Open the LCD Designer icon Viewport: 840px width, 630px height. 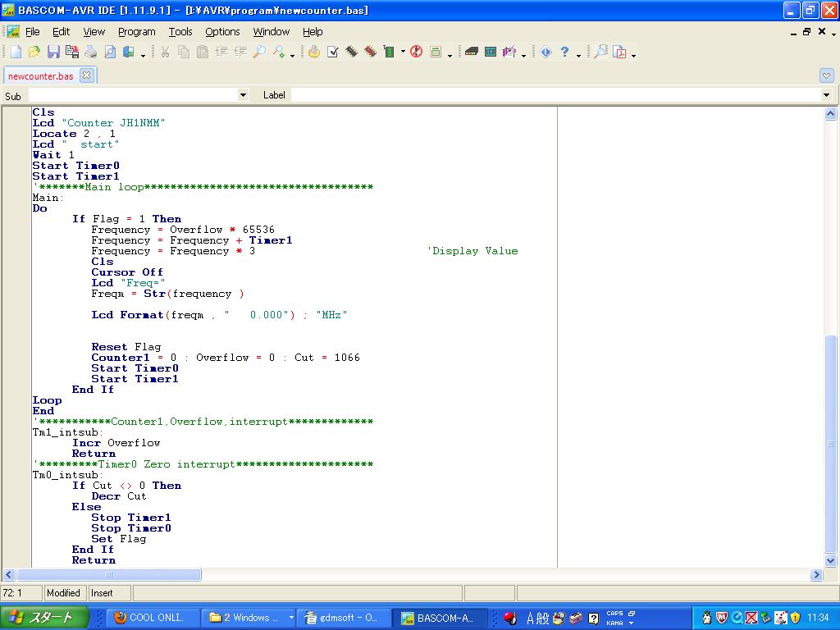[x=491, y=52]
